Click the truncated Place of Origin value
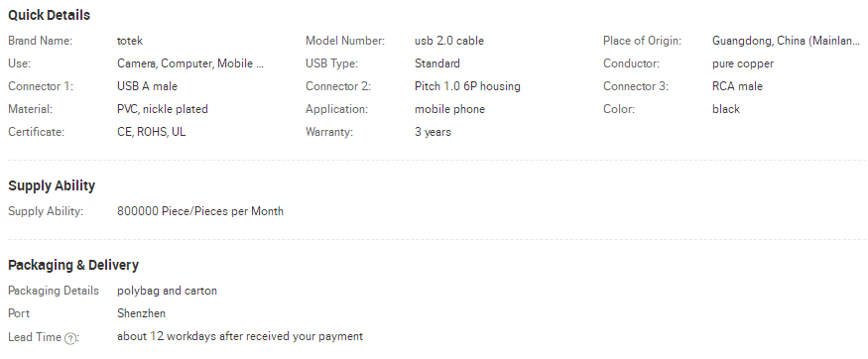This screenshot has width=868, height=359. pos(786,41)
